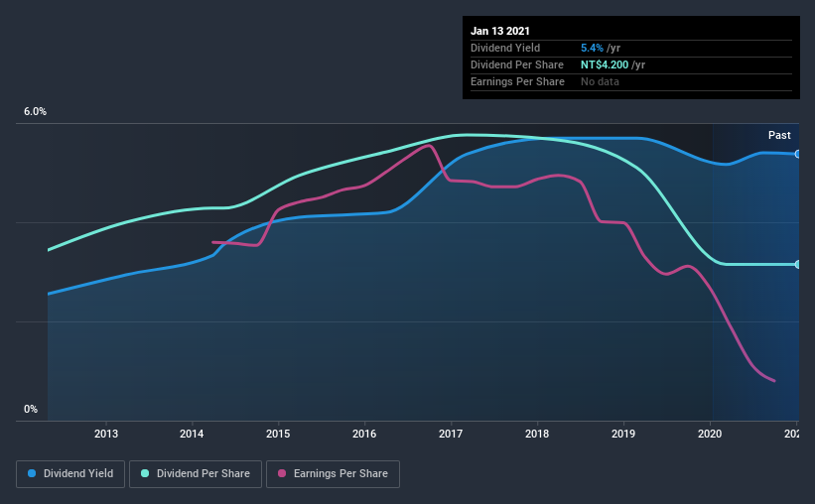The width and height of the screenshot is (815, 504).
Task: Click the Jan 13 2021 tooltip date
Action: [x=500, y=31]
